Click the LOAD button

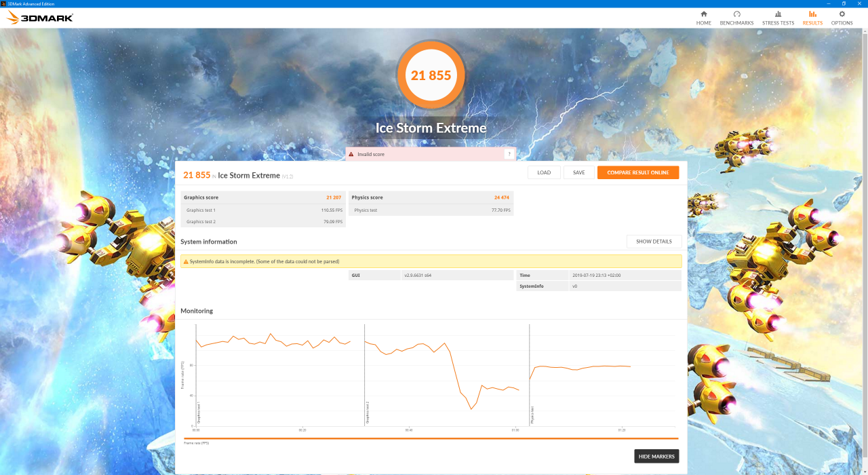[x=544, y=172]
